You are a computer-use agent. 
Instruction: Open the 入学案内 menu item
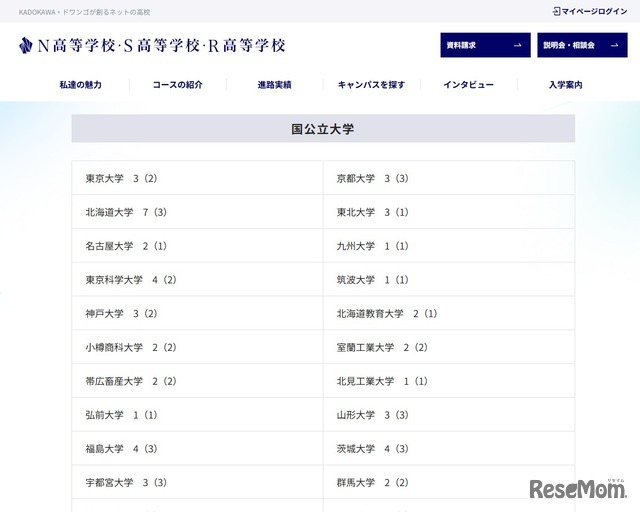(x=565, y=85)
